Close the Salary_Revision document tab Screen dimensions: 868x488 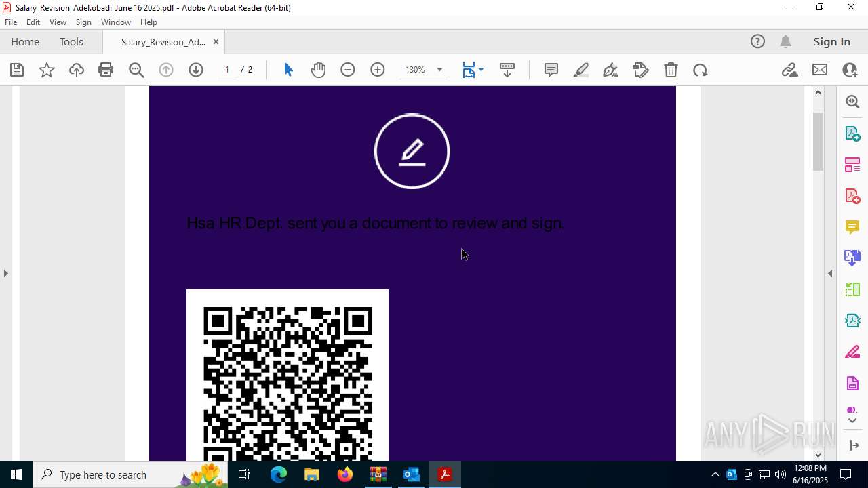point(216,41)
